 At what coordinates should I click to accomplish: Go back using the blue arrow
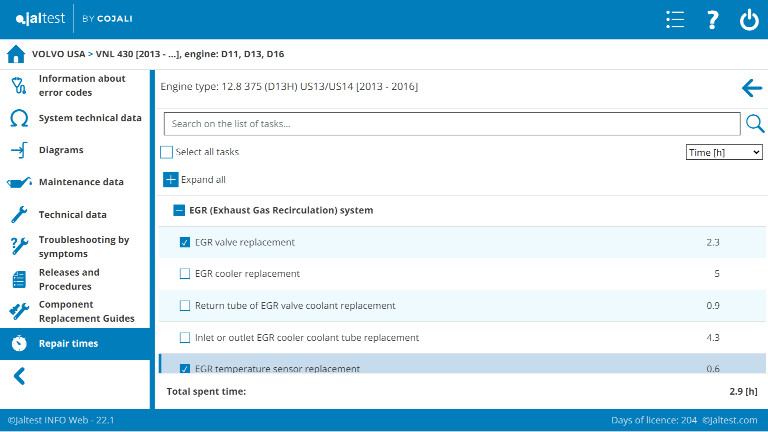(x=752, y=88)
